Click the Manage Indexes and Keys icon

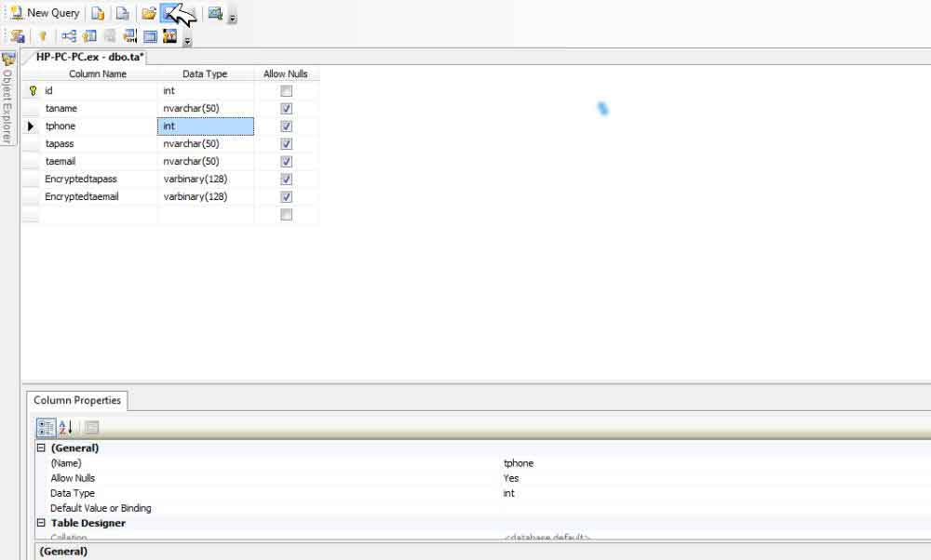pos(90,36)
